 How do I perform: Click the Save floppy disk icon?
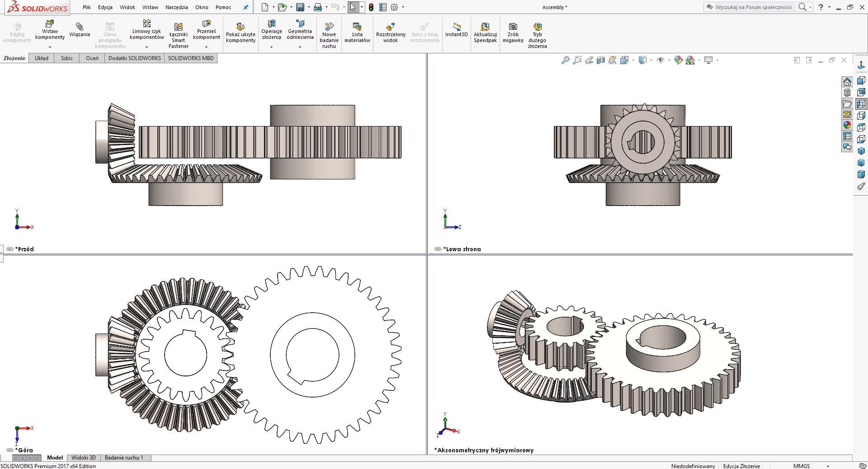coord(300,7)
